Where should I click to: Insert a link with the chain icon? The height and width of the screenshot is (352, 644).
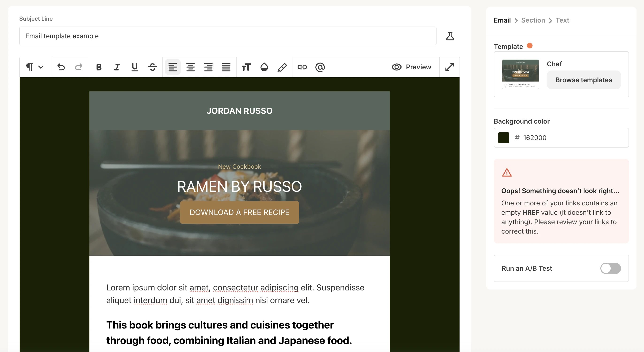[x=302, y=67]
